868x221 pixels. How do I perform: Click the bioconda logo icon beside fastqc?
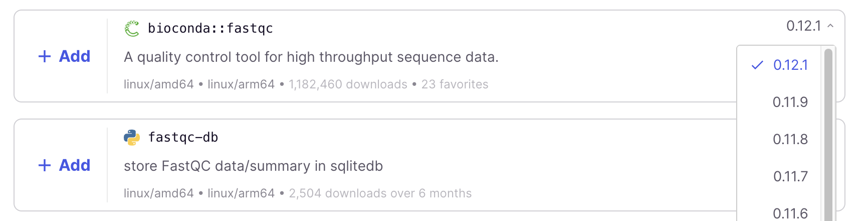tap(132, 29)
